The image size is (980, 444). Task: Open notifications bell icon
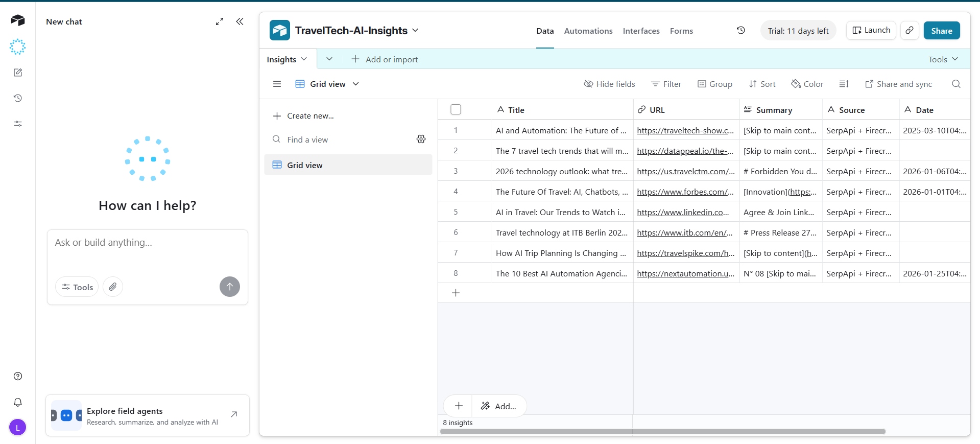[x=18, y=402]
